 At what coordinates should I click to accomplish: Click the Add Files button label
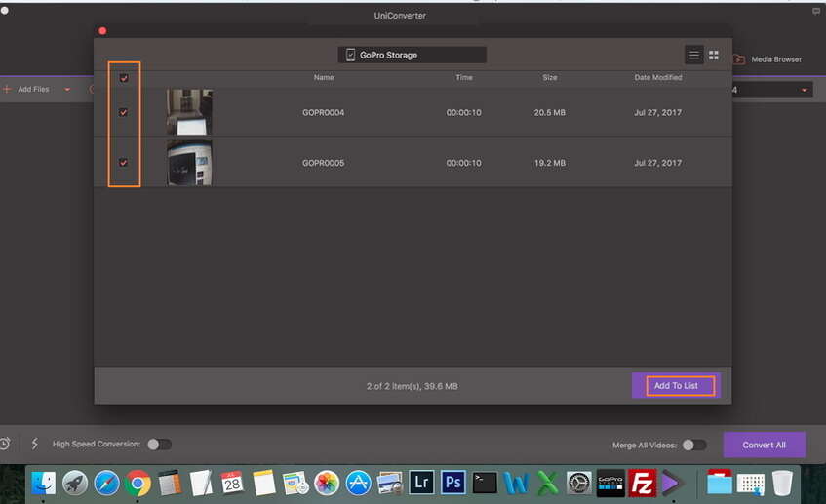(33, 89)
